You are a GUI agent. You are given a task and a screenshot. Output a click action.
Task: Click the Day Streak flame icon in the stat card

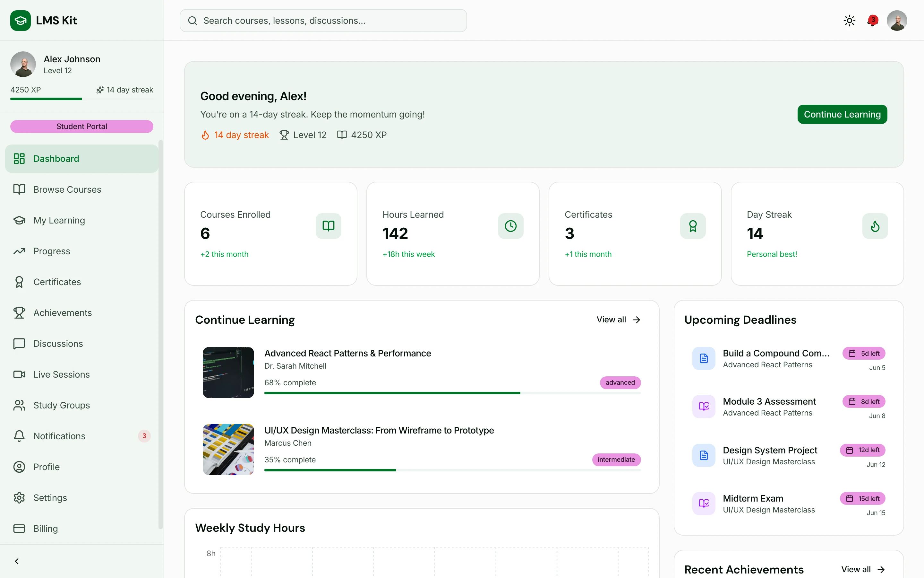[x=875, y=226]
